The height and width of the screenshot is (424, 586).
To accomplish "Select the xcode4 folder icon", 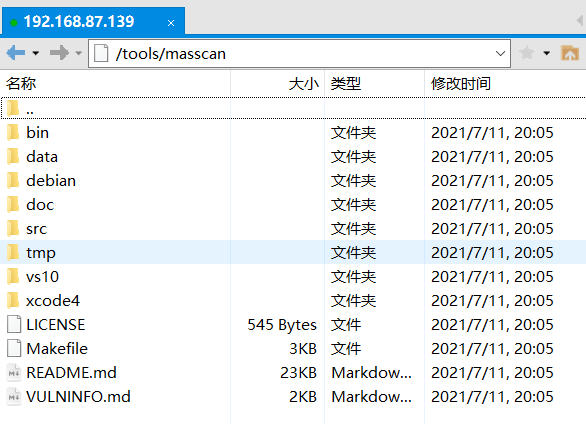I will [x=13, y=300].
